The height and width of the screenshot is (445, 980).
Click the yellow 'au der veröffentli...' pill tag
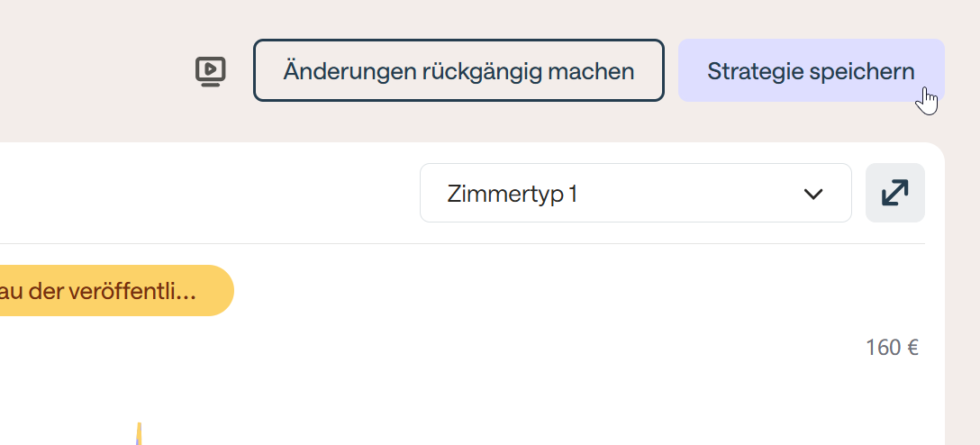point(108,291)
